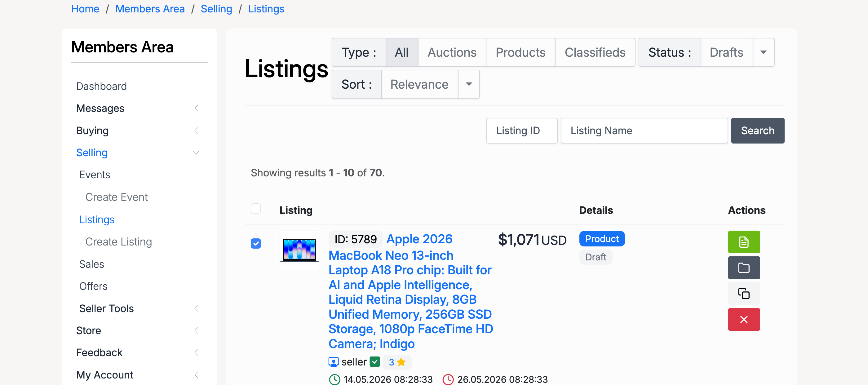Open the Listings breadcrumb link
The width and height of the screenshot is (868, 385).
click(266, 9)
